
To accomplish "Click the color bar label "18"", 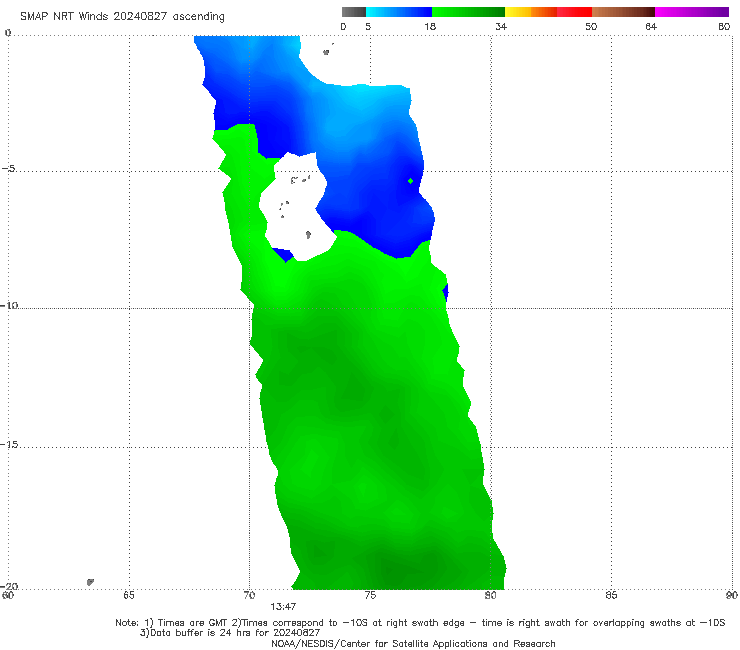I will point(430,26).
